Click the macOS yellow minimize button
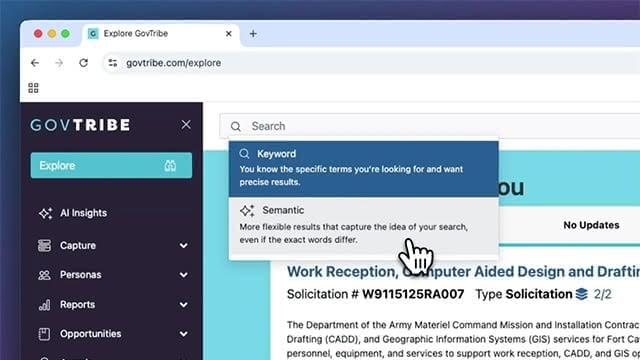 52,33
